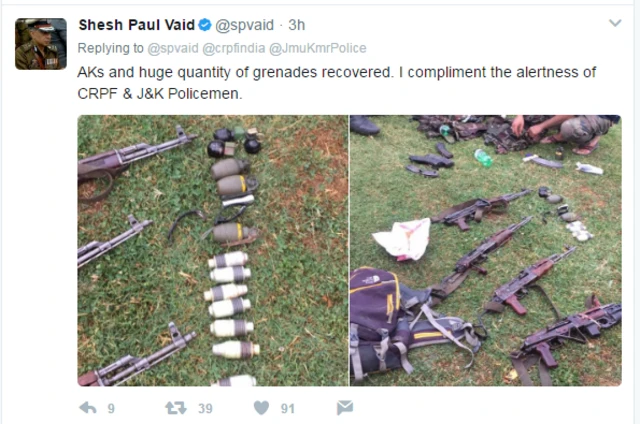Click the like count 91
640x424 pixels.
[288, 408]
